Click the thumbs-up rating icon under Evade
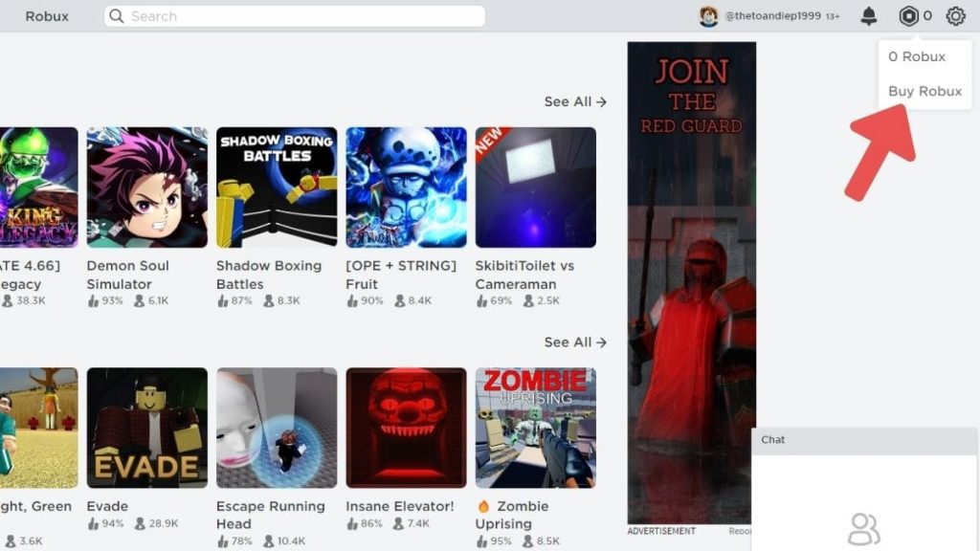 coord(93,523)
